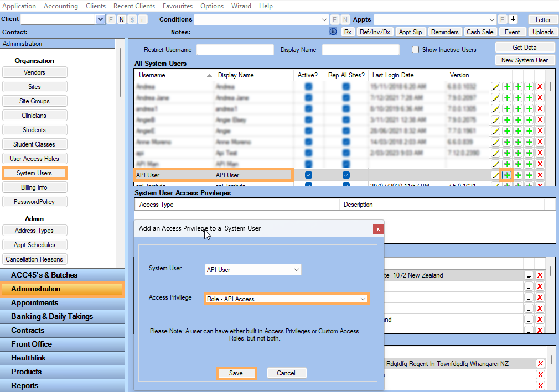Click the New System User button
Viewport: 559px width, 392px height.
525,60
